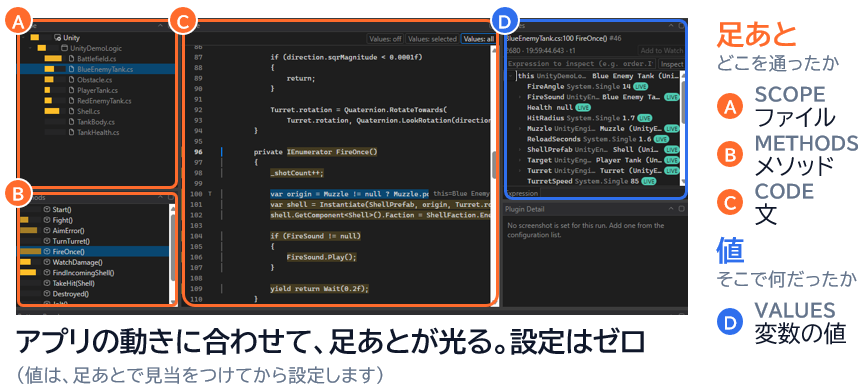
Task: Collapse the UnityDemoLogic tree node
Action: pyautogui.click(x=29, y=48)
